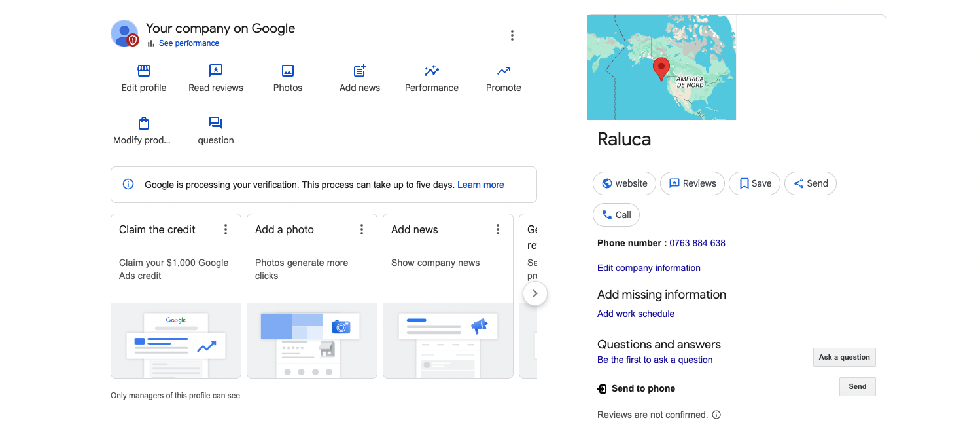Select the Promote trending arrow icon
Image resolution: width=980 pixels, height=429 pixels.
(x=504, y=71)
